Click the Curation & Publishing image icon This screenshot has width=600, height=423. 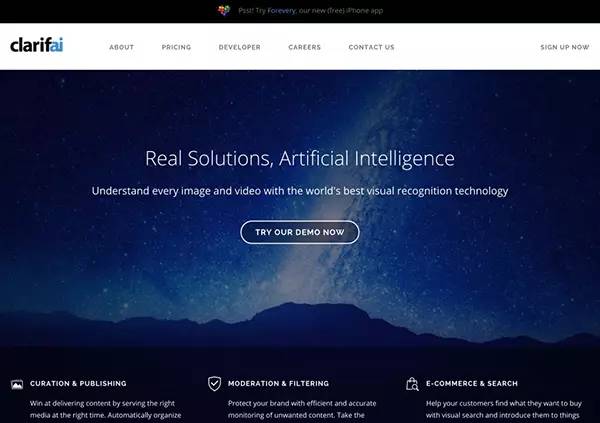(17, 384)
